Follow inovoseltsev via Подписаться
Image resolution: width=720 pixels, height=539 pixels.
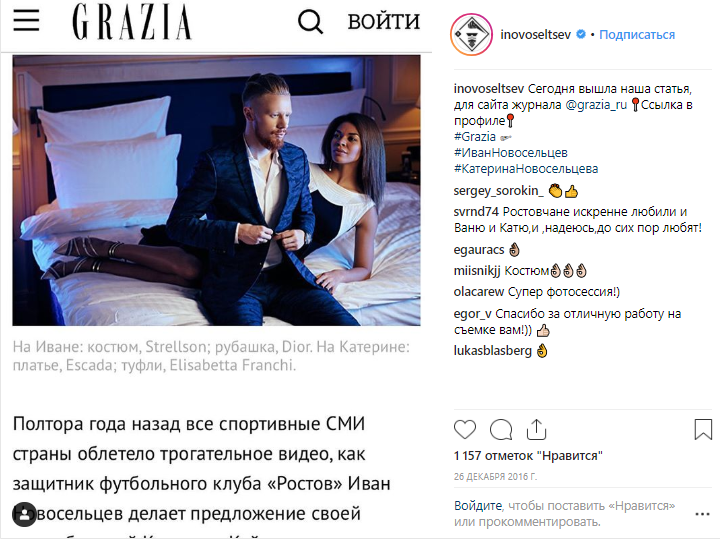pos(637,34)
